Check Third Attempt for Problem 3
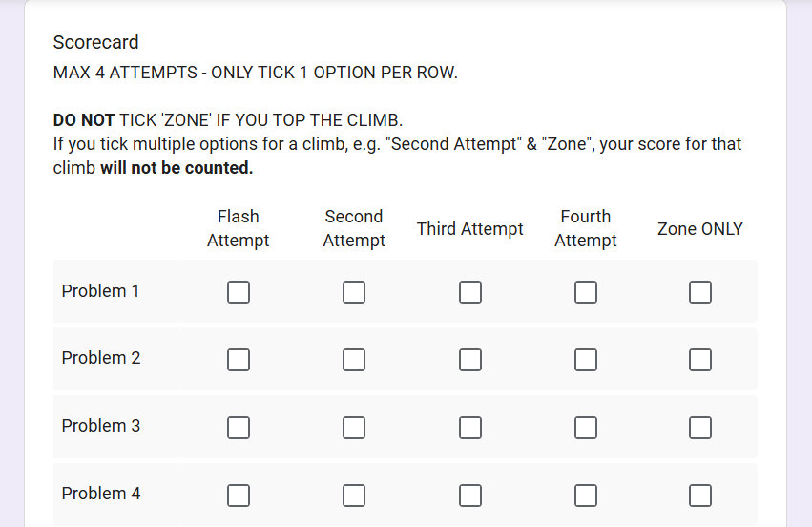This screenshot has width=812, height=527. [x=470, y=428]
